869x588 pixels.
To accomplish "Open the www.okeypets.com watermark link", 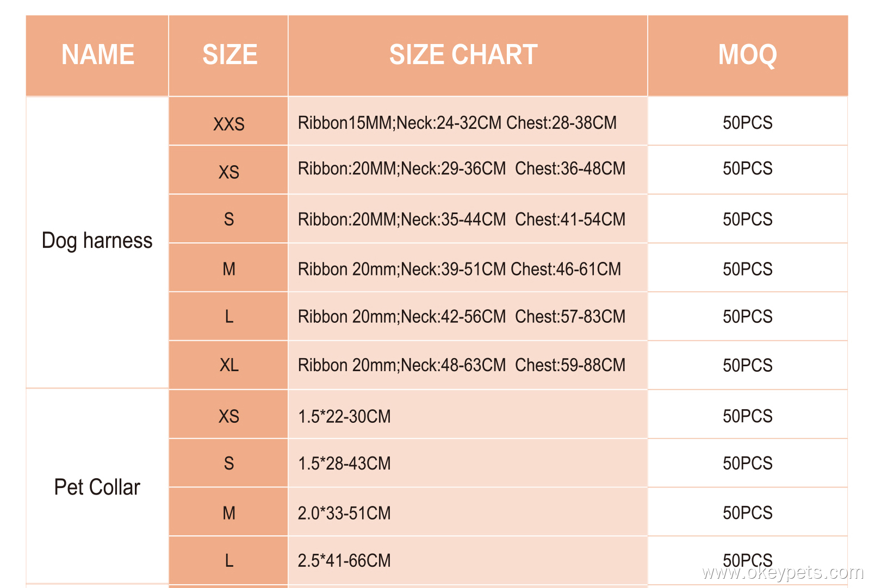I will (782, 573).
